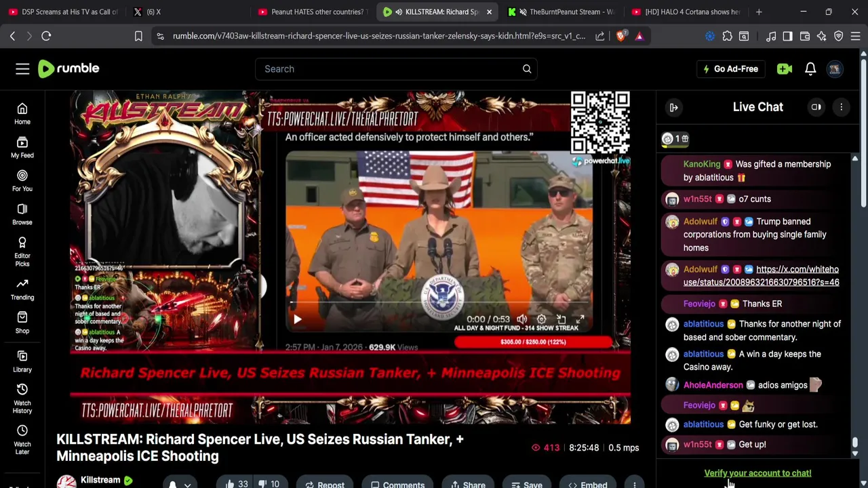Viewport: 868px width, 488px height.
Task: Open the Comments section button
Action: click(x=397, y=484)
